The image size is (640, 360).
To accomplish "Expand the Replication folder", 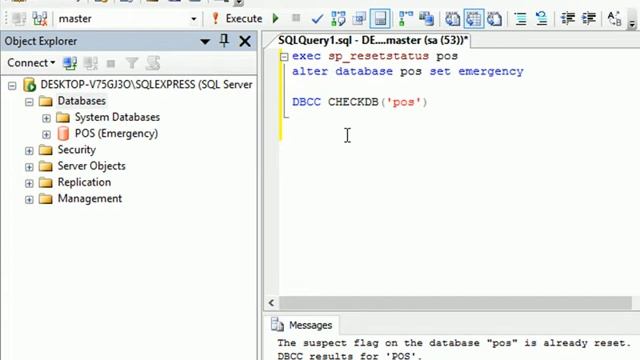I will 29,183.
